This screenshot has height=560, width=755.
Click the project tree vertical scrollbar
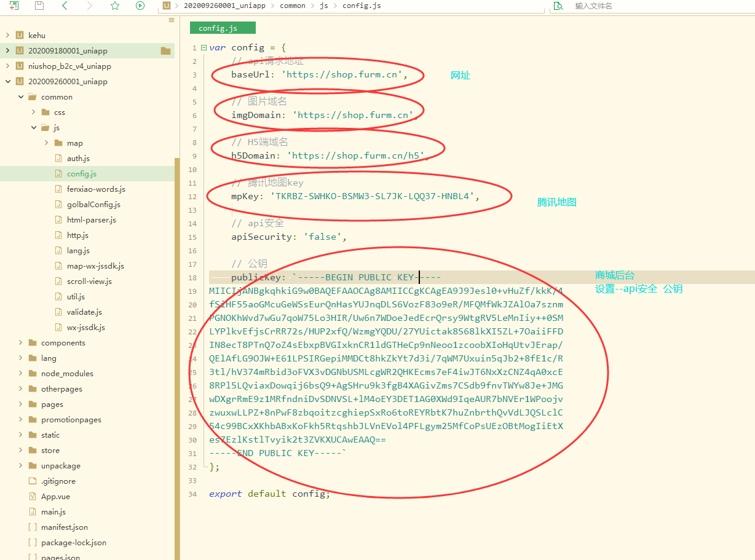point(178,357)
